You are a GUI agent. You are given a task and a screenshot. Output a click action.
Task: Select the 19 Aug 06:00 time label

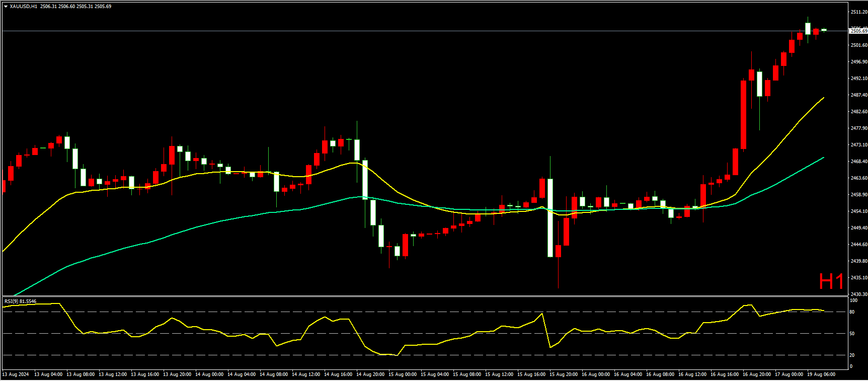(821, 374)
